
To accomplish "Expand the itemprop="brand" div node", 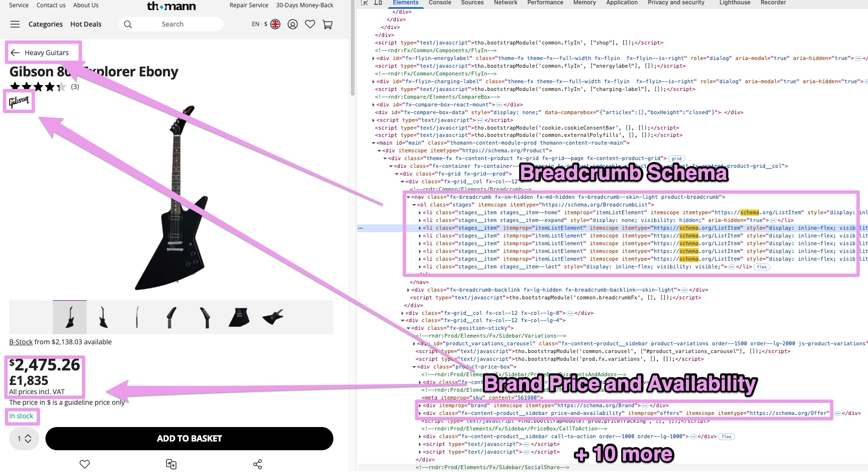I will (x=420, y=406).
